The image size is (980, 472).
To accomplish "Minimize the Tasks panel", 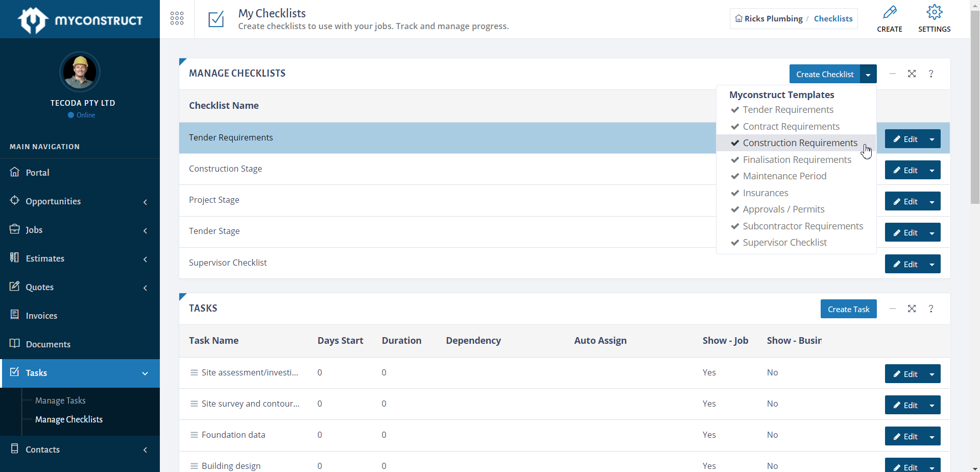I will pos(892,309).
